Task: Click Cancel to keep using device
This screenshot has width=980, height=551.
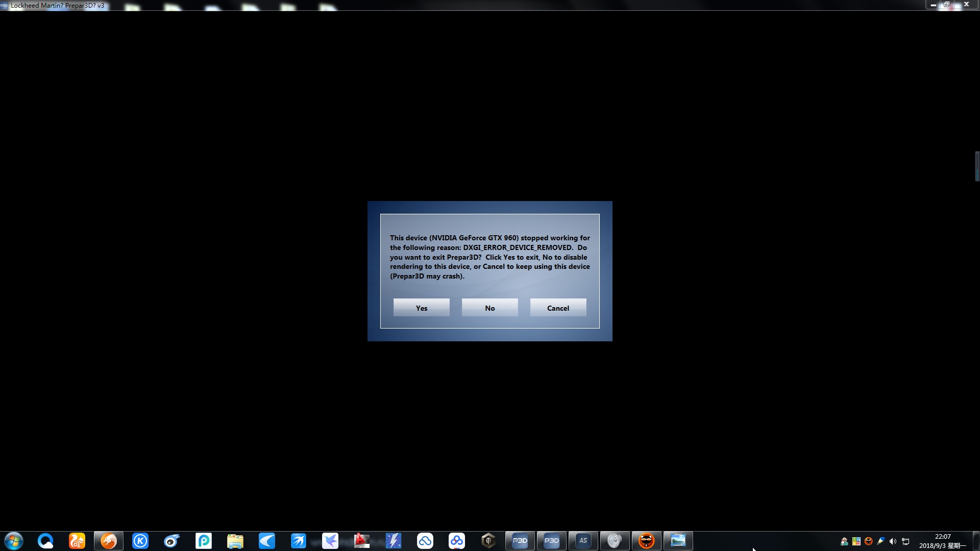Action: pyautogui.click(x=558, y=308)
